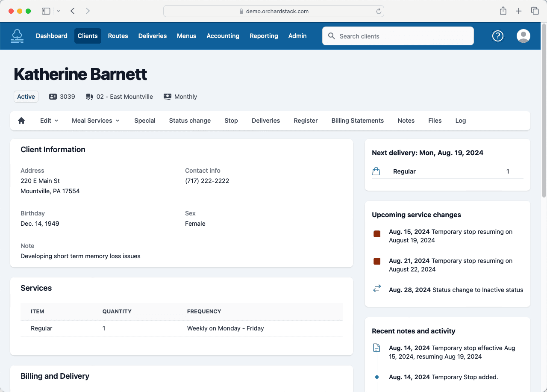Image resolution: width=547 pixels, height=392 pixels.
Task: Focus the Search clients input field
Action: (x=402, y=36)
